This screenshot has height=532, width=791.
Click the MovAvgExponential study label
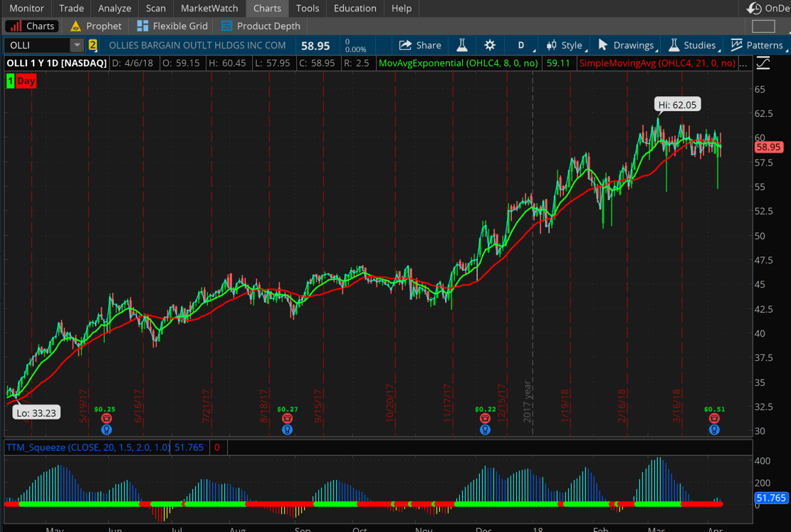point(458,63)
